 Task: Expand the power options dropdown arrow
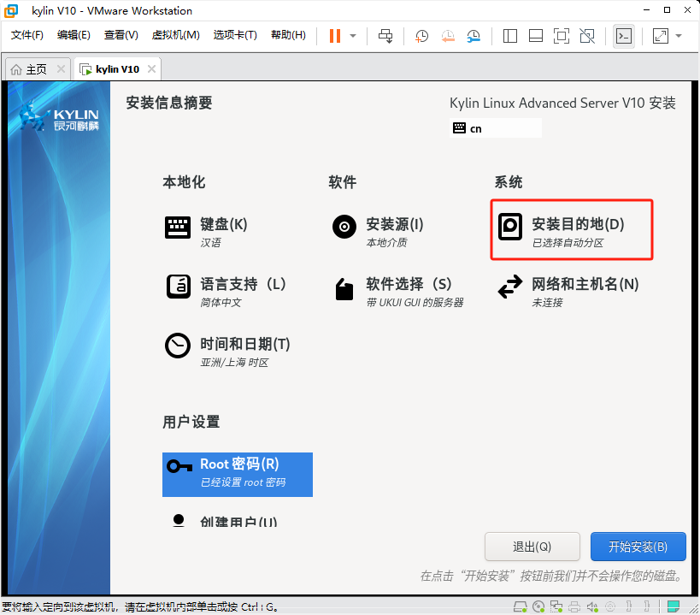pos(353,36)
